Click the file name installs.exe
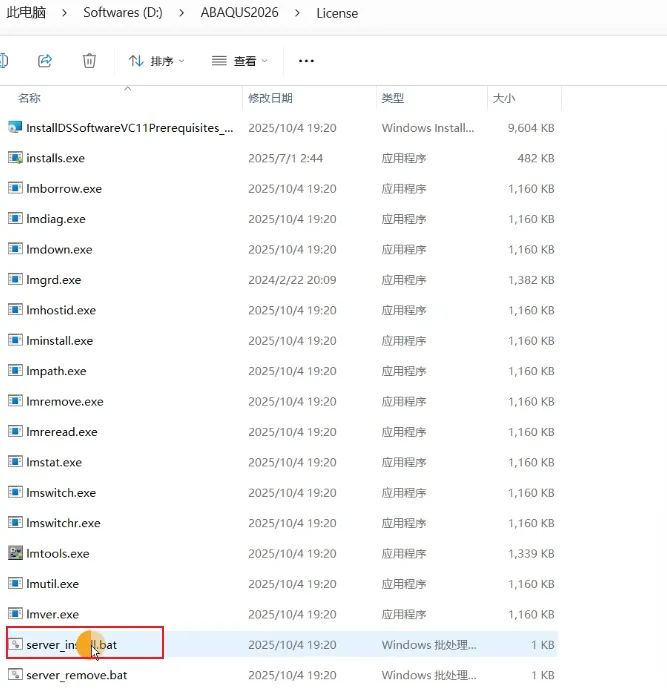 pos(55,158)
